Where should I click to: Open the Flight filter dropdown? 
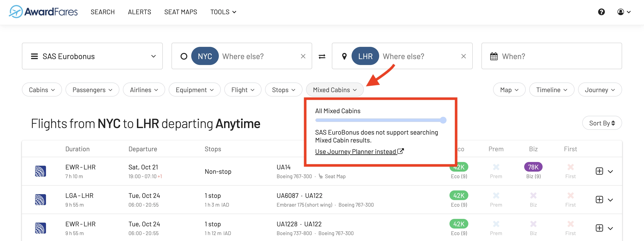[243, 90]
